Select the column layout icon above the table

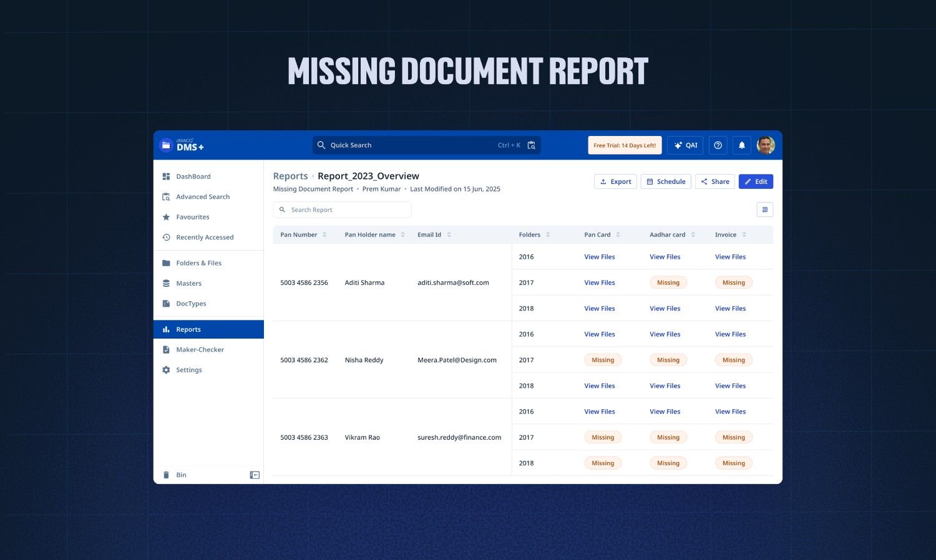(764, 210)
